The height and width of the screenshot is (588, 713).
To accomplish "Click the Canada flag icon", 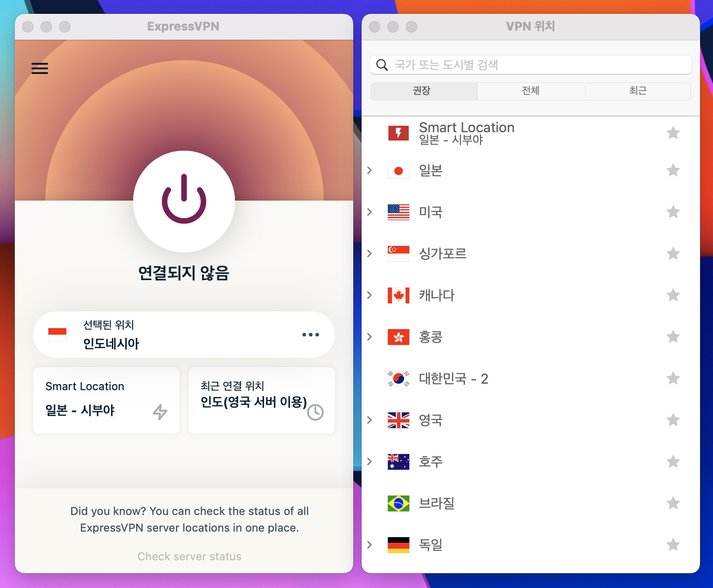I will [x=399, y=295].
